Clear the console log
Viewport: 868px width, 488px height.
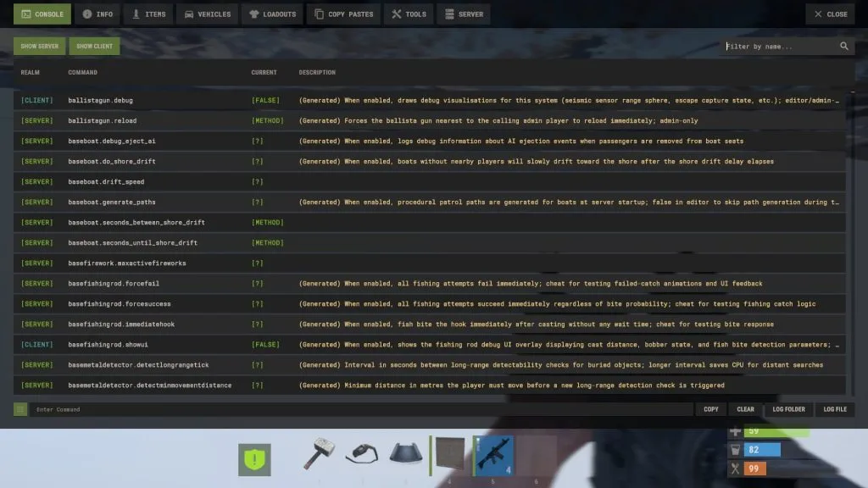tap(745, 409)
